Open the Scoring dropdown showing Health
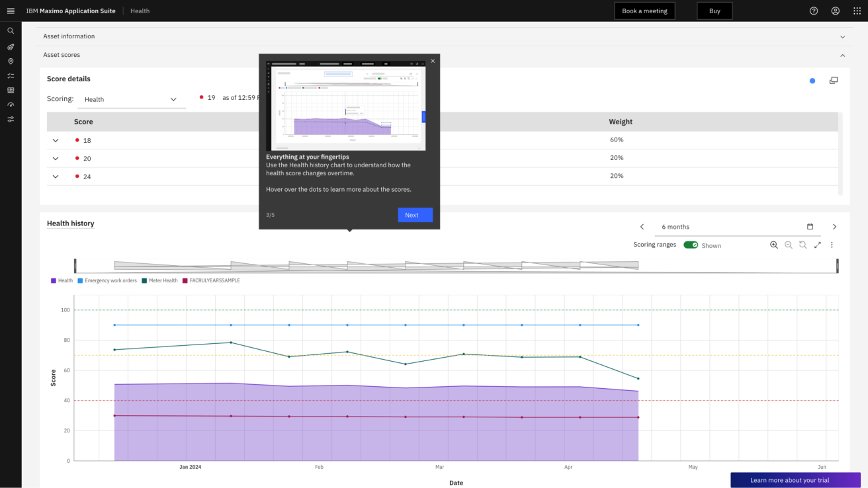This screenshot has height=488, width=868. [x=131, y=99]
